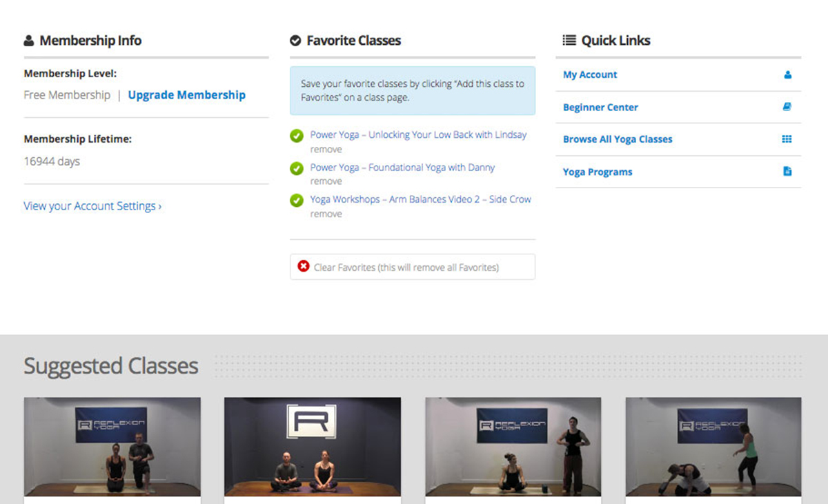828x504 pixels.
Task: Click the Membership Level label
Action: click(x=70, y=73)
